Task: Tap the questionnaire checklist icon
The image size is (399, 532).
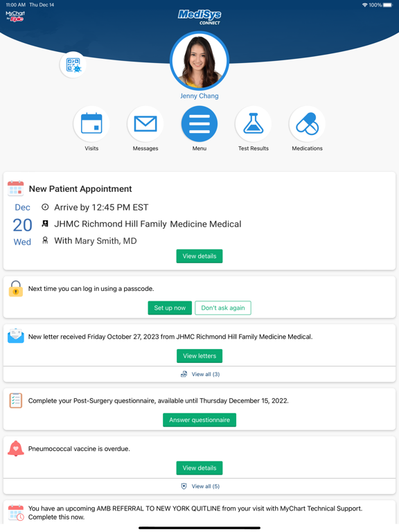Action: click(x=16, y=400)
